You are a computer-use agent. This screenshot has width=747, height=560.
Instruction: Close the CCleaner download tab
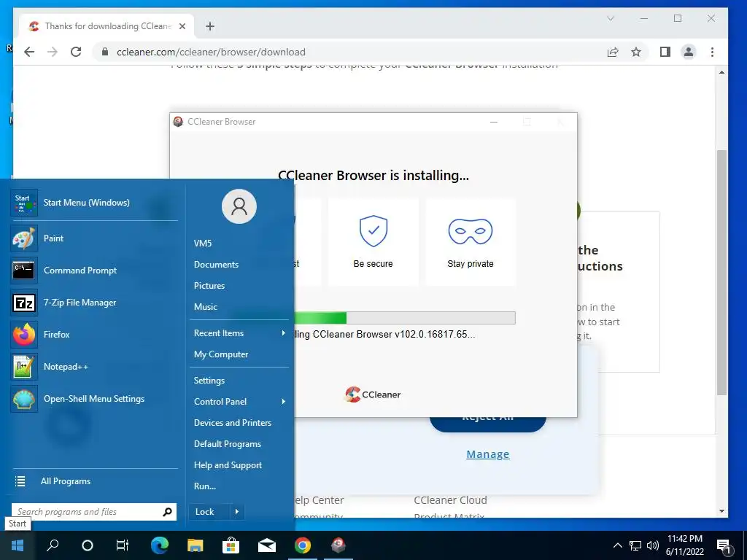[x=182, y=26]
